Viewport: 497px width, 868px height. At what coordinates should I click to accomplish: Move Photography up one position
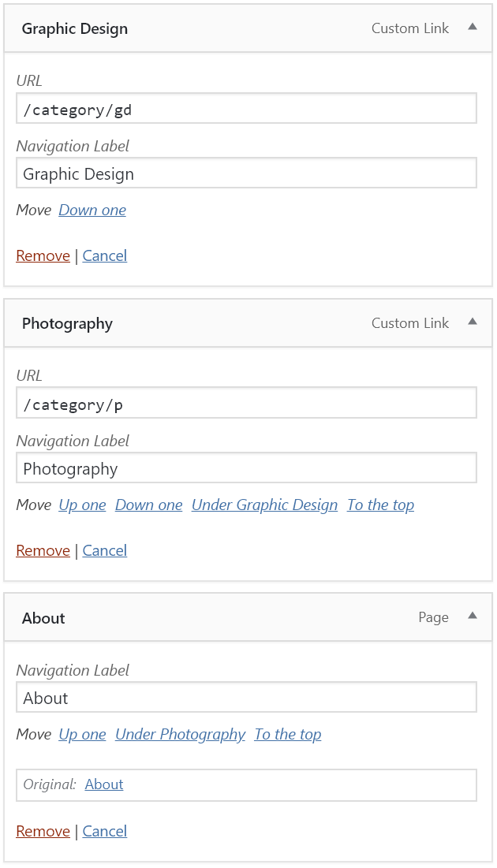82,505
